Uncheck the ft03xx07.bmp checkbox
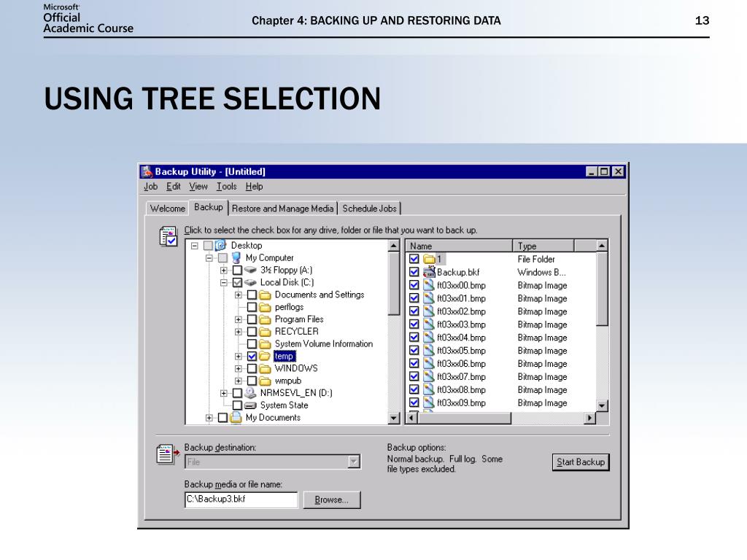The height and width of the screenshot is (560, 747). click(x=414, y=377)
